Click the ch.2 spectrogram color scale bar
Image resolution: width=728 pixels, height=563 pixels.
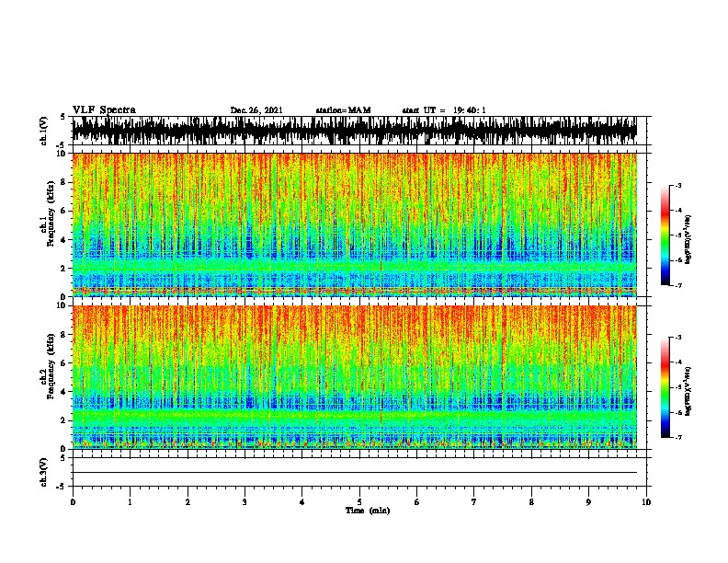click(665, 387)
